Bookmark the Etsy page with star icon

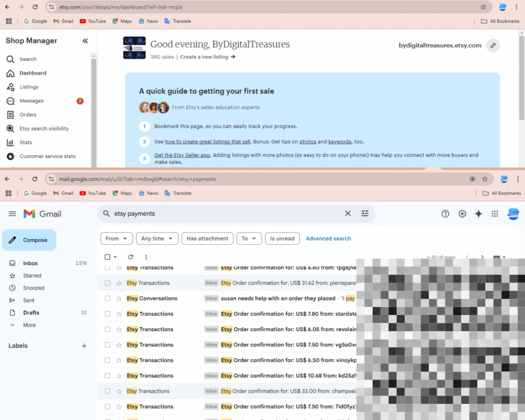(x=483, y=7)
